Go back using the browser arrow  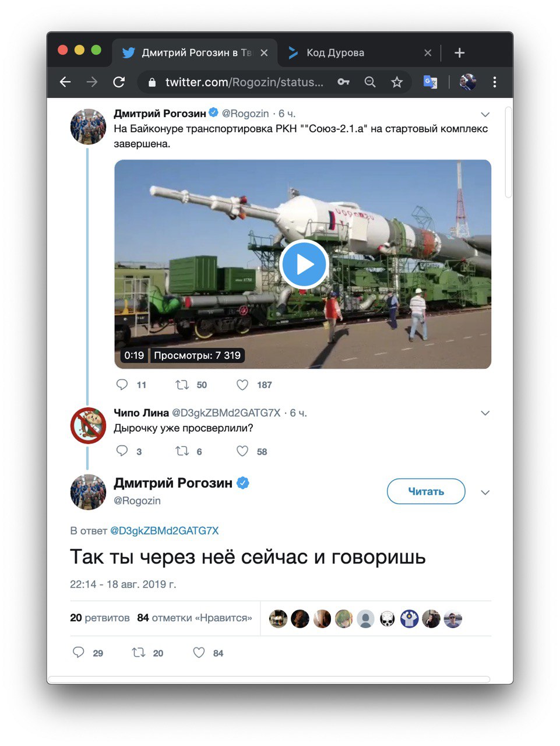click(65, 82)
